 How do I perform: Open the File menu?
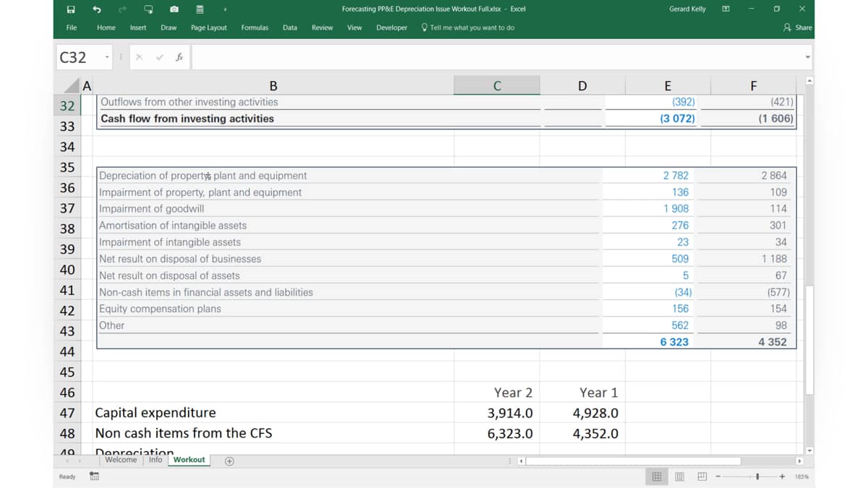coord(72,27)
